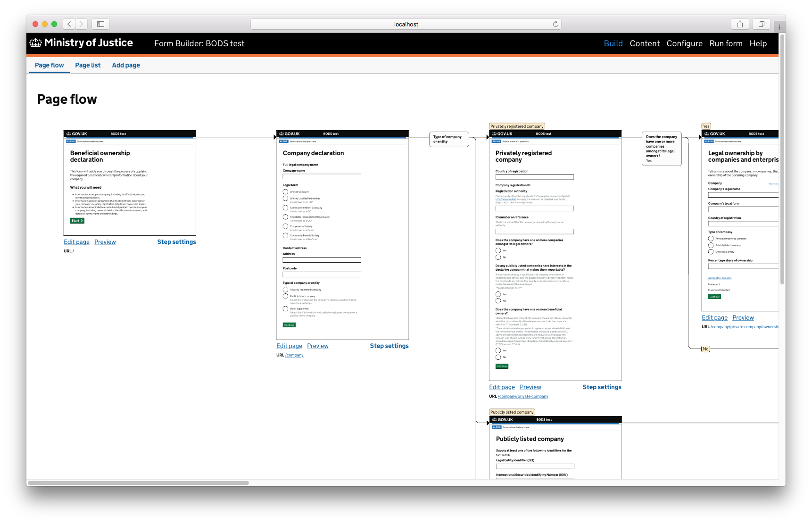Preview the Company declaration page

pyautogui.click(x=317, y=346)
